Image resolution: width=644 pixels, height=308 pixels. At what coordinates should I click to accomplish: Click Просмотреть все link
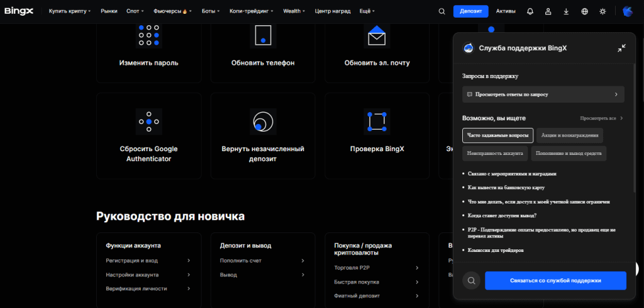[601, 118]
